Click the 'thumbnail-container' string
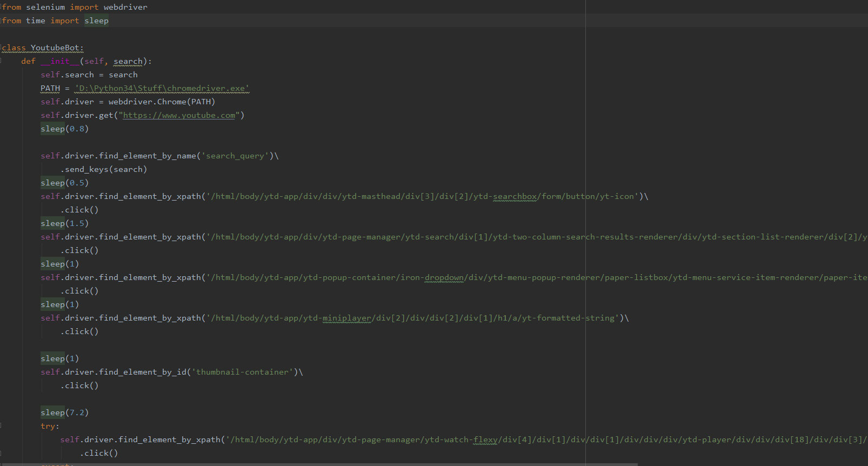Viewport: 868px width, 466px height. point(242,372)
